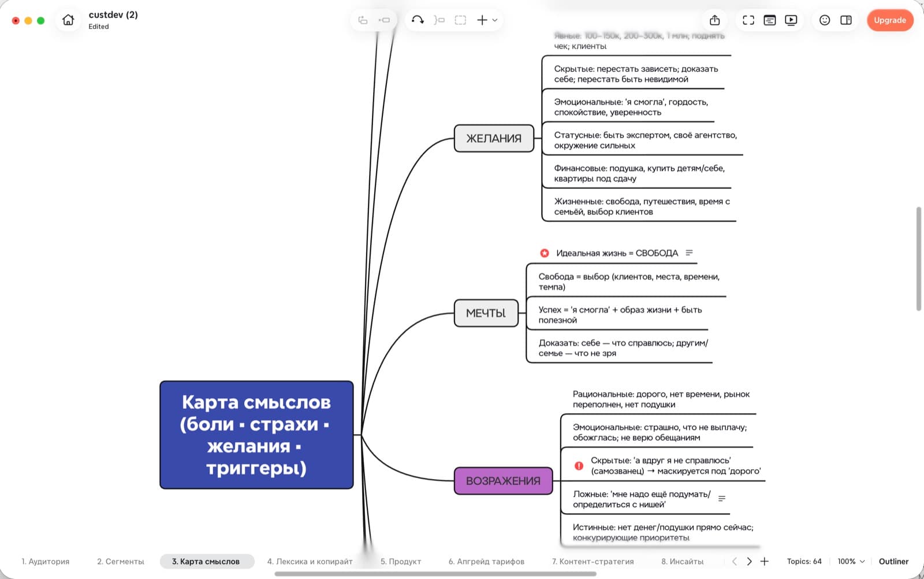Select the 'Доказать: себе' subtopic

click(x=623, y=348)
